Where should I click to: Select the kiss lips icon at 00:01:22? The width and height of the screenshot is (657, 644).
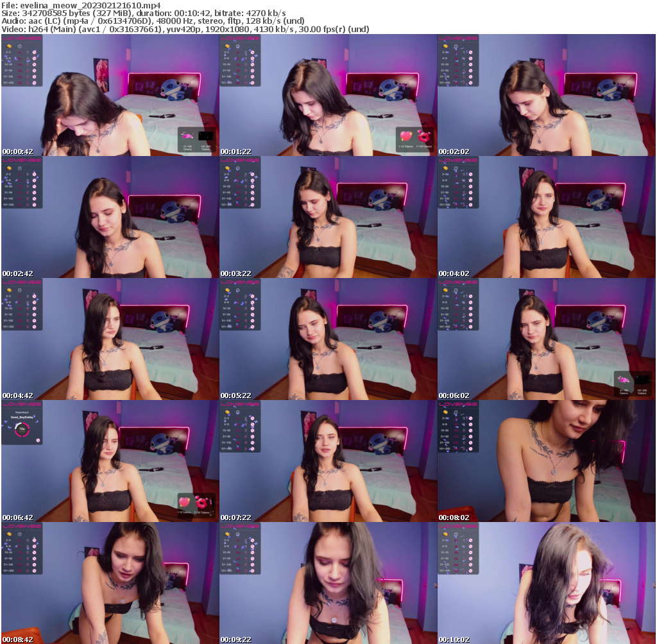click(x=423, y=137)
